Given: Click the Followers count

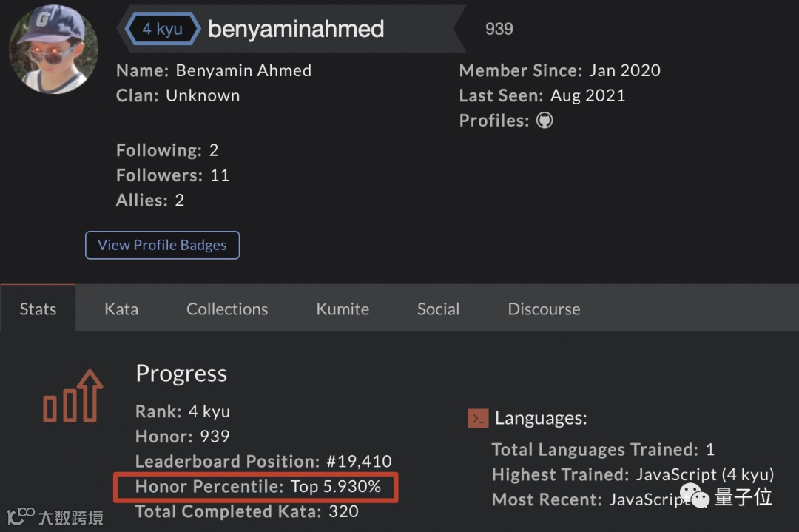Looking at the screenshot, I should (219, 175).
